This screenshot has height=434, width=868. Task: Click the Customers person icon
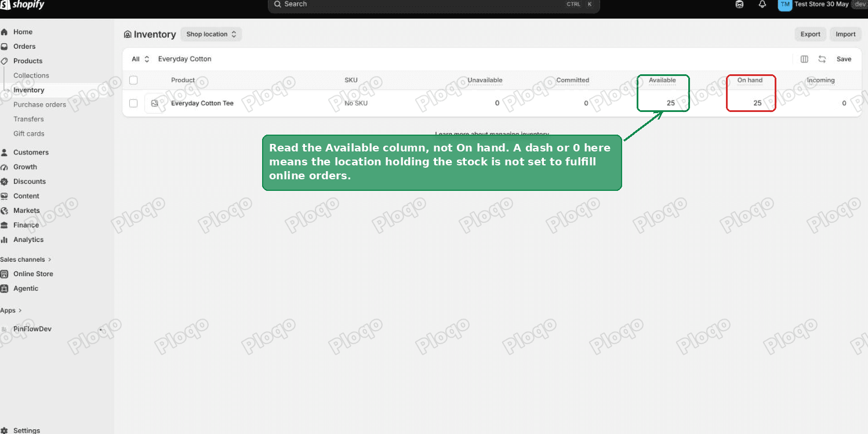[x=4, y=153]
